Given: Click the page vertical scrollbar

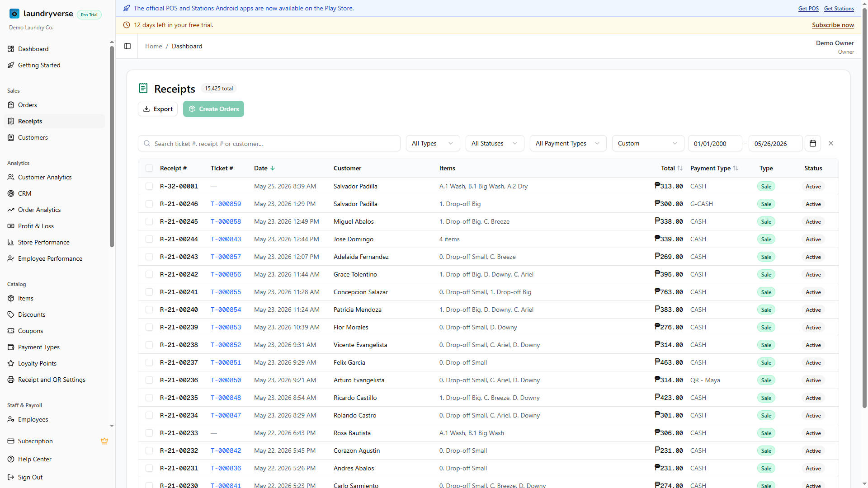Looking at the screenshot, I should click(x=865, y=208).
